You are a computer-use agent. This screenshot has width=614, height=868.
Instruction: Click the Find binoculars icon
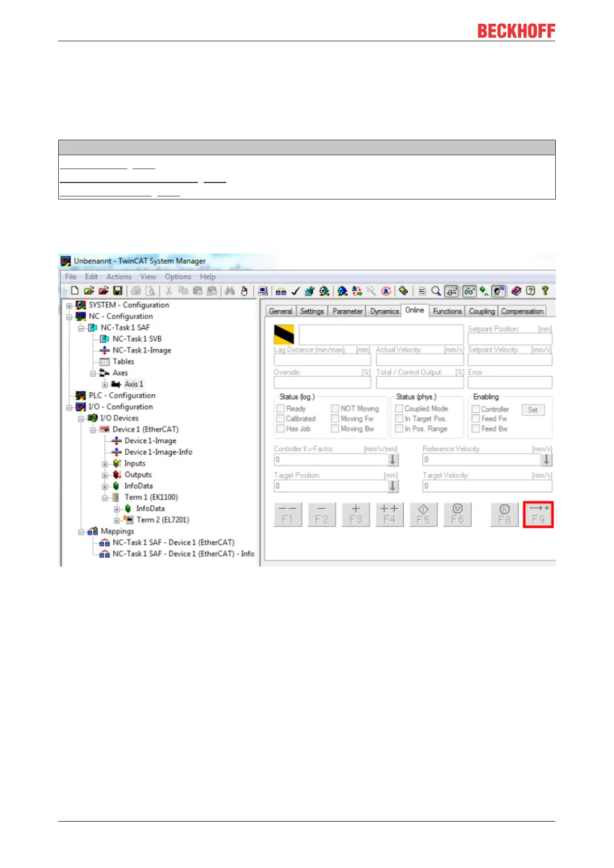[230, 291]
